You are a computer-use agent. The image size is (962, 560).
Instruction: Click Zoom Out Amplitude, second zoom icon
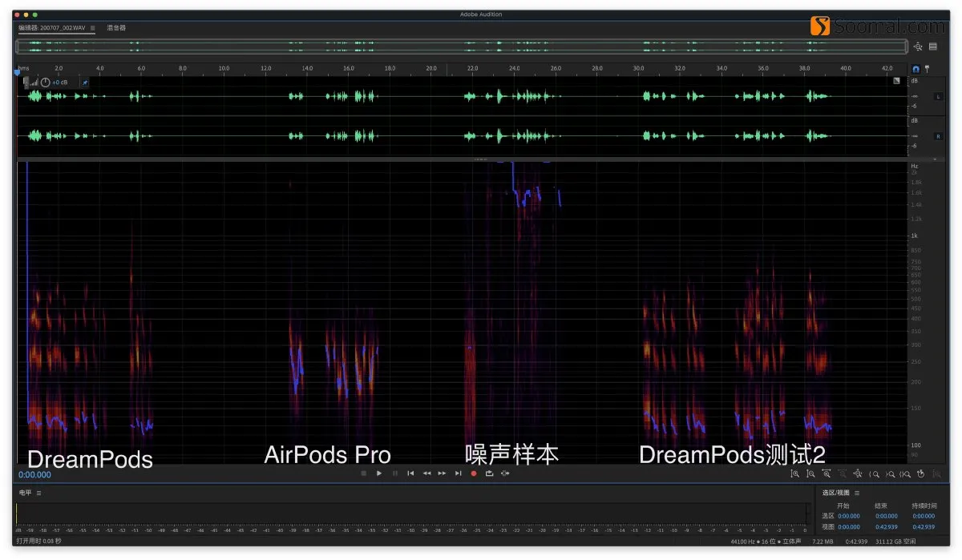(810, 473)
